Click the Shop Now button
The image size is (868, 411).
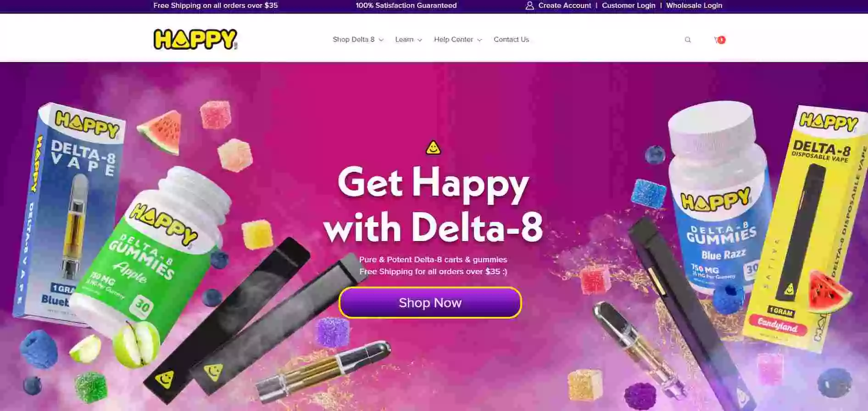(x=430, y=303)
